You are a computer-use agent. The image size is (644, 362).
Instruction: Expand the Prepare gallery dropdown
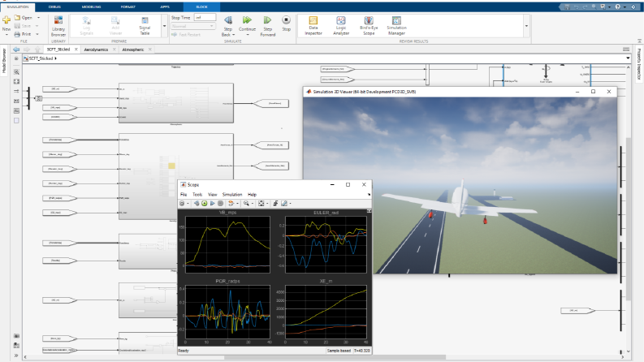tap(165, 26)
